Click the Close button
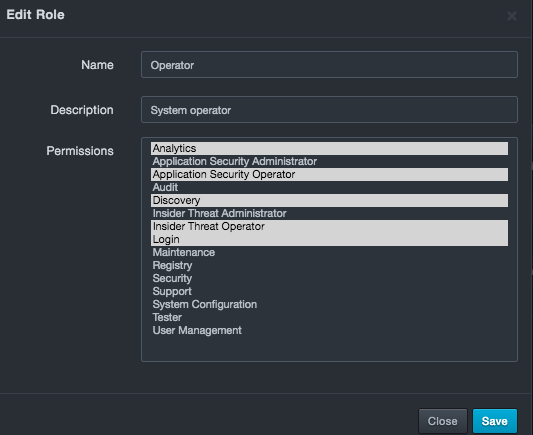Image resolution: width=533 pixels, height=435 pixels. [443, 421]
